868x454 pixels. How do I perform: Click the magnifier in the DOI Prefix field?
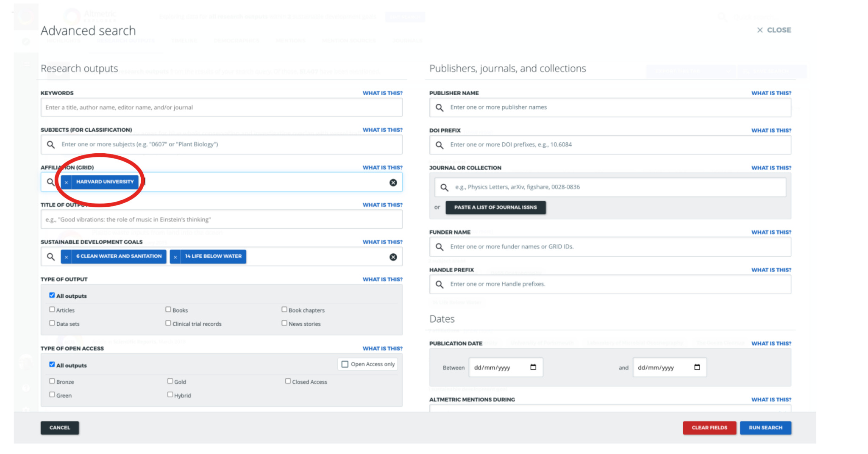(x=440, y=145)
